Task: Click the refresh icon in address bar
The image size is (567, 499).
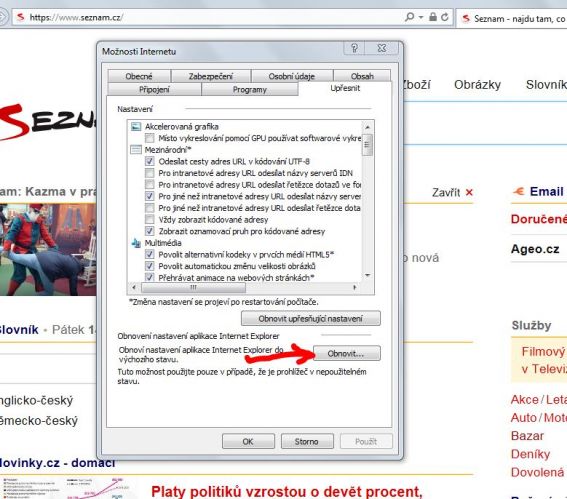Action: (x=445, y=17)
